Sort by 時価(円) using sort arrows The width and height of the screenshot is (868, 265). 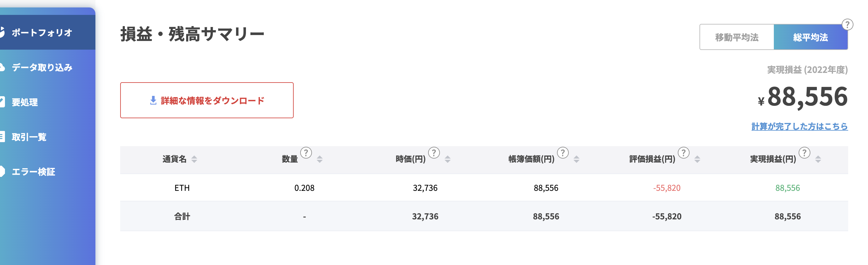[448, 159]
